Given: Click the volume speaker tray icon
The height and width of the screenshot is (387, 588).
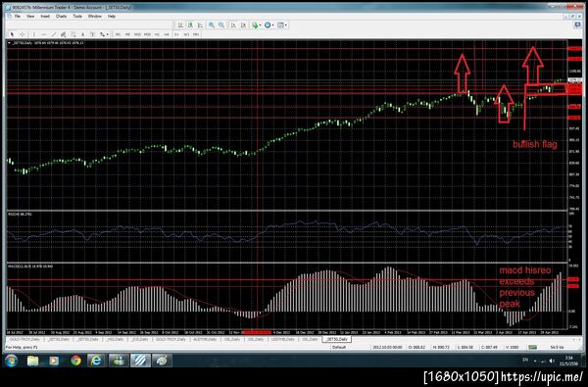Looking at the screenshot, I should point(551,361).
